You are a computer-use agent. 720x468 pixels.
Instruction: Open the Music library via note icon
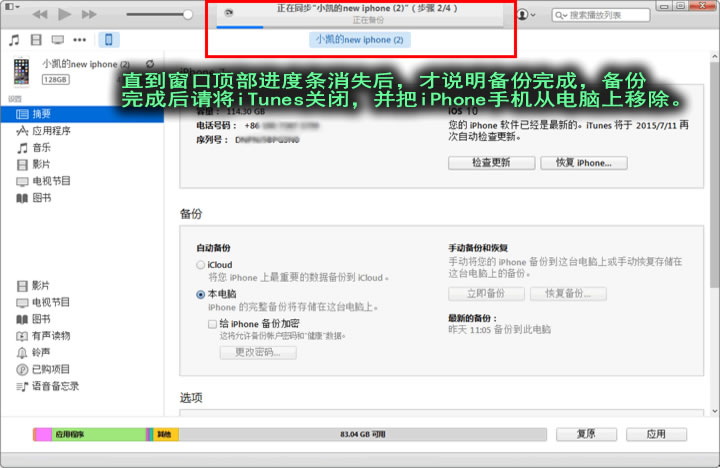click(14, 40)
